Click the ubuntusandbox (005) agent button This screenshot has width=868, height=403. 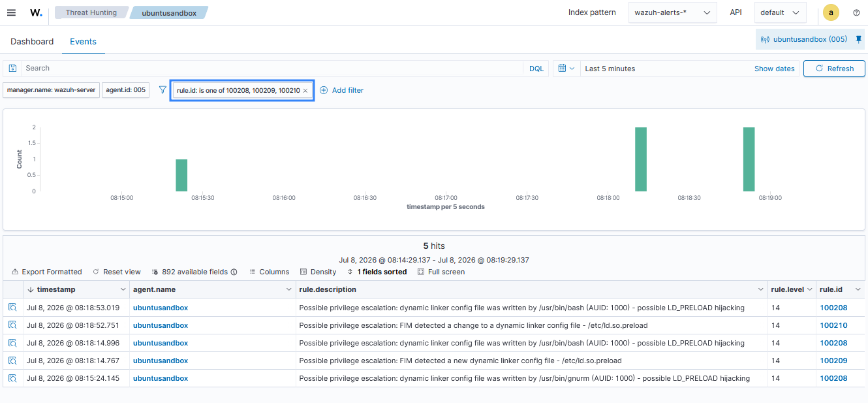(805, 39)
